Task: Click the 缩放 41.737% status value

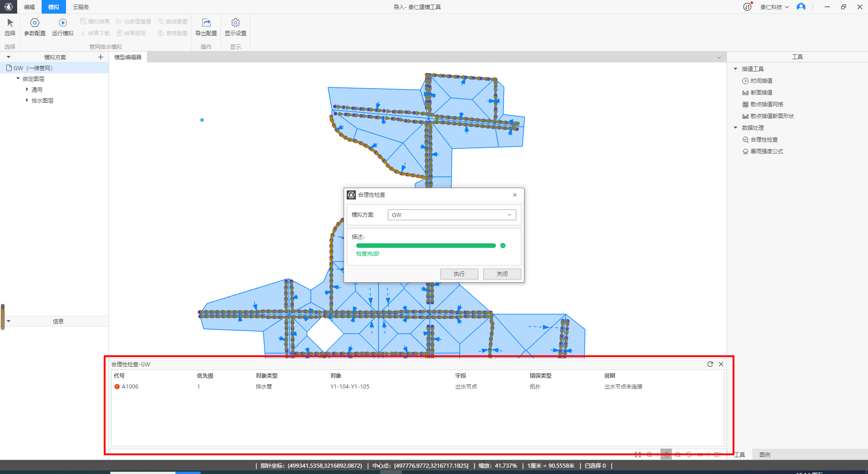Action: (x=498, y=465)
